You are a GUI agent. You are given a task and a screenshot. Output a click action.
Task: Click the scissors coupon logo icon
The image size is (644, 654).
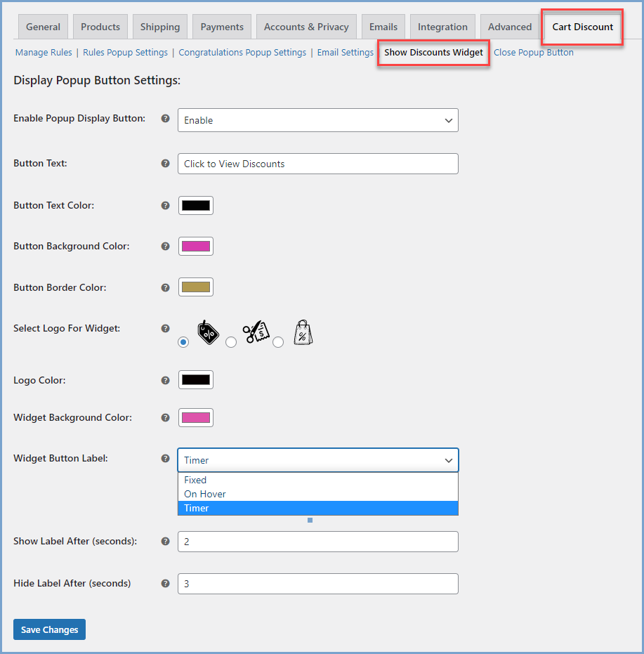click(256, 332)
